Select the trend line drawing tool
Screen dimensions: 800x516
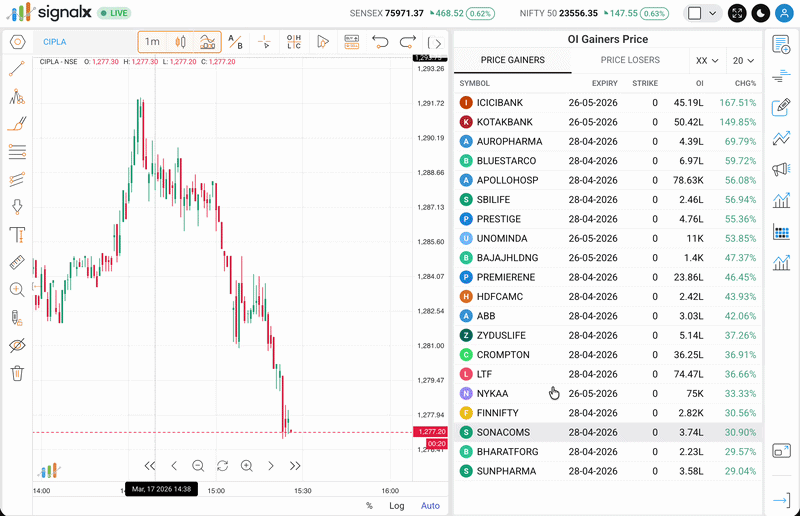pos(17,69)
